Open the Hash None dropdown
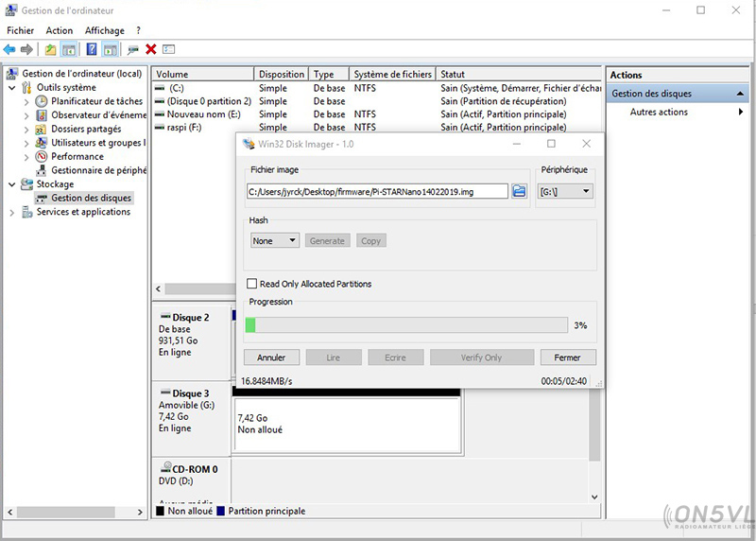 275,240
